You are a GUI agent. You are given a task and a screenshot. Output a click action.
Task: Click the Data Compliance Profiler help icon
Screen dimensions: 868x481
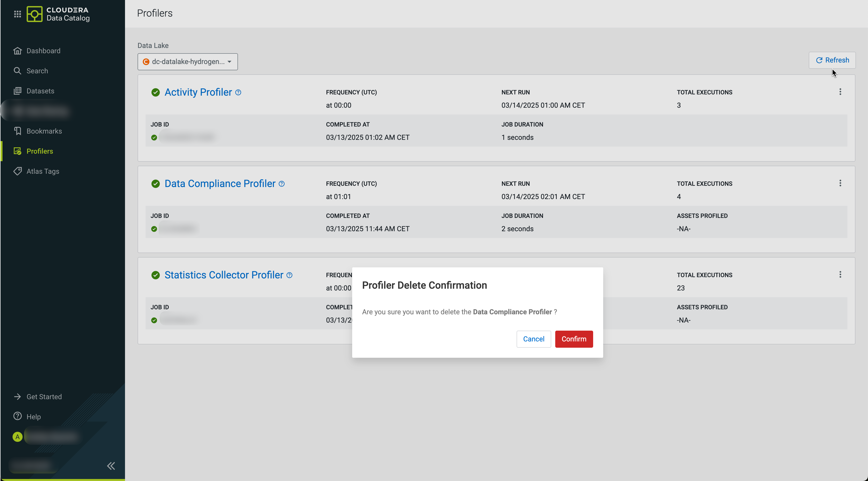click(282, 184)
